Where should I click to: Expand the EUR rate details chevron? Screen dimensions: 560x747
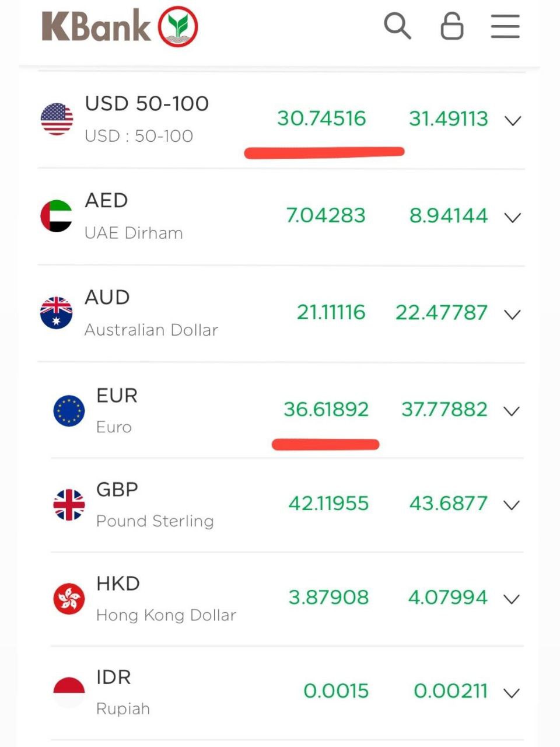coord(512,411)
